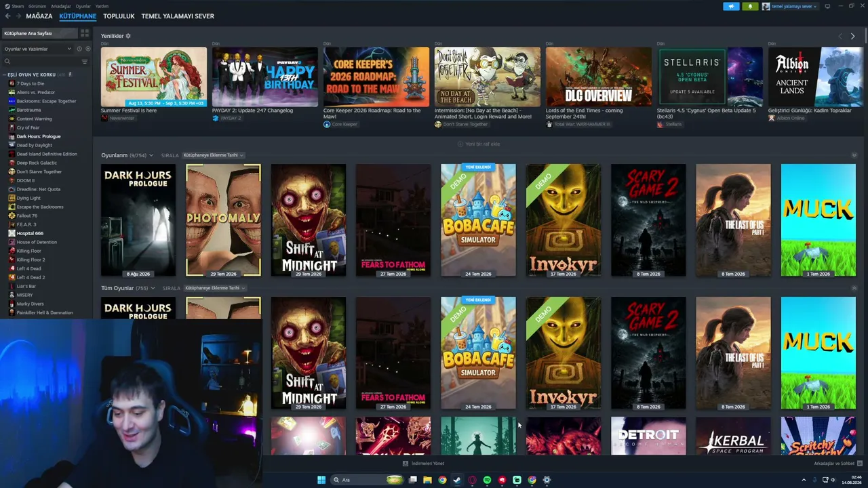Open the green notifications bell
Viewport: 868px width, 488px height.
[750, 6]
